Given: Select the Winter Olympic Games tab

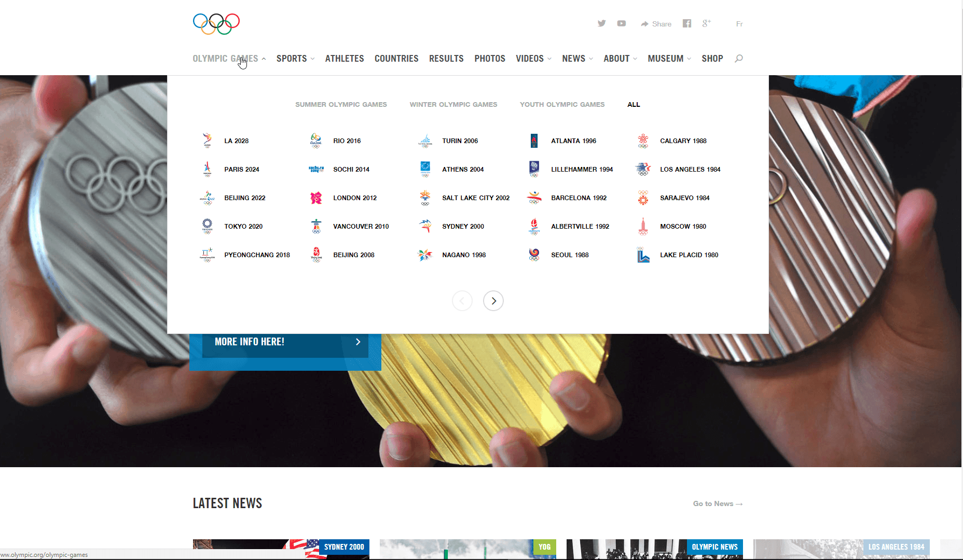Looking at the screenshot, I should pos(453,105).
